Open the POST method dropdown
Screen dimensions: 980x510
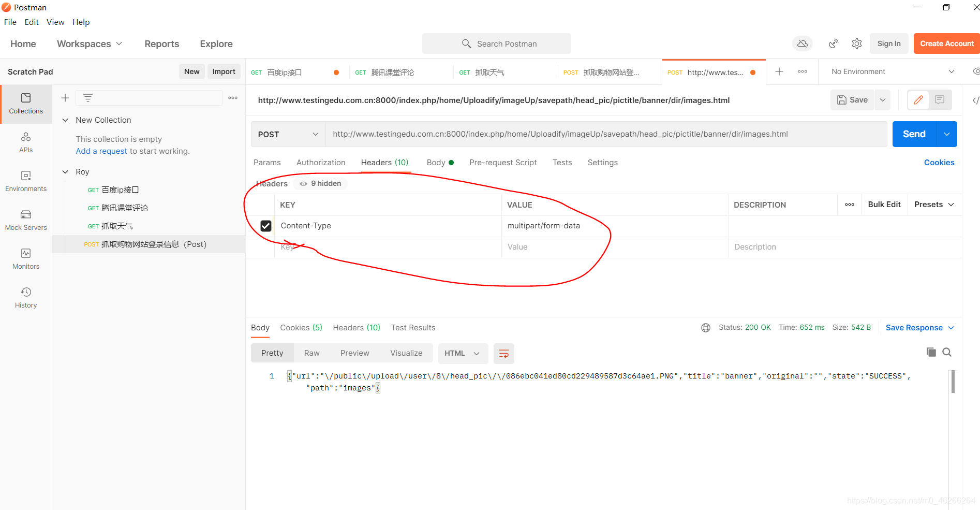point(288,134)
